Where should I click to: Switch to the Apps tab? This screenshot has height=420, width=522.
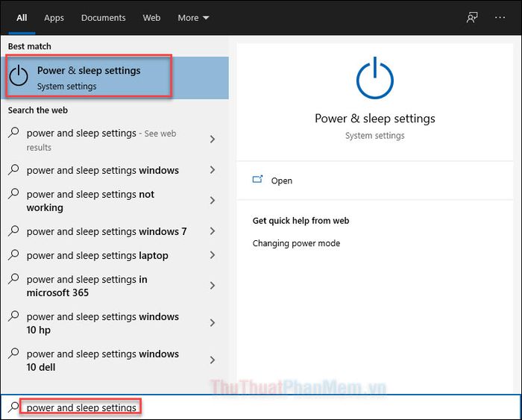(x=54, y=17)
